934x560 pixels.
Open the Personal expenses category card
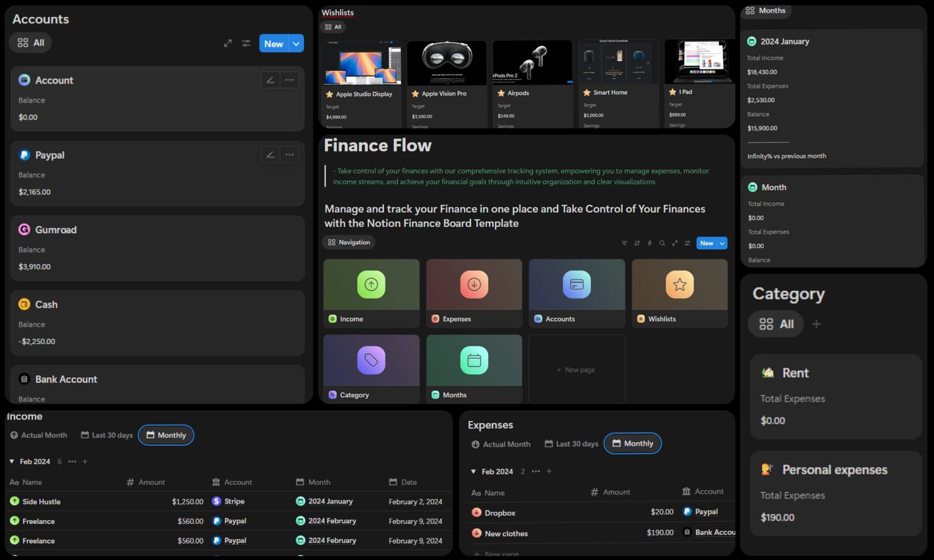(x=836, y=494)
